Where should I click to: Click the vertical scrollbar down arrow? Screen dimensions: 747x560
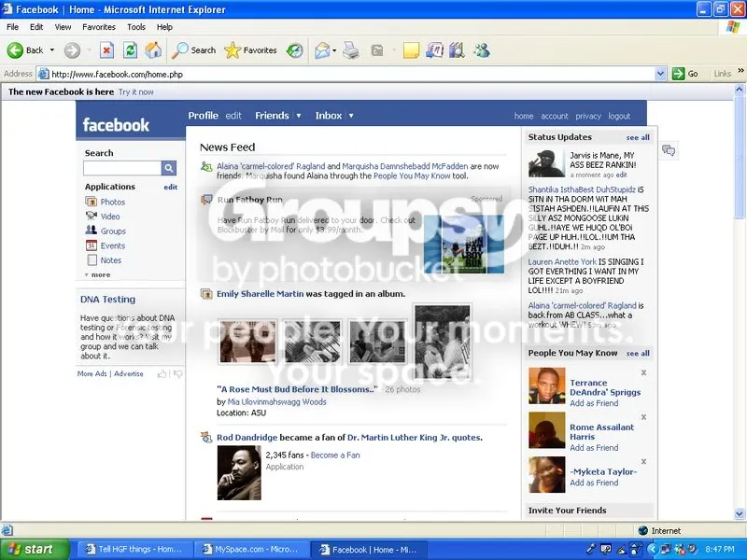pyautogui.click(x=740, y=514)
